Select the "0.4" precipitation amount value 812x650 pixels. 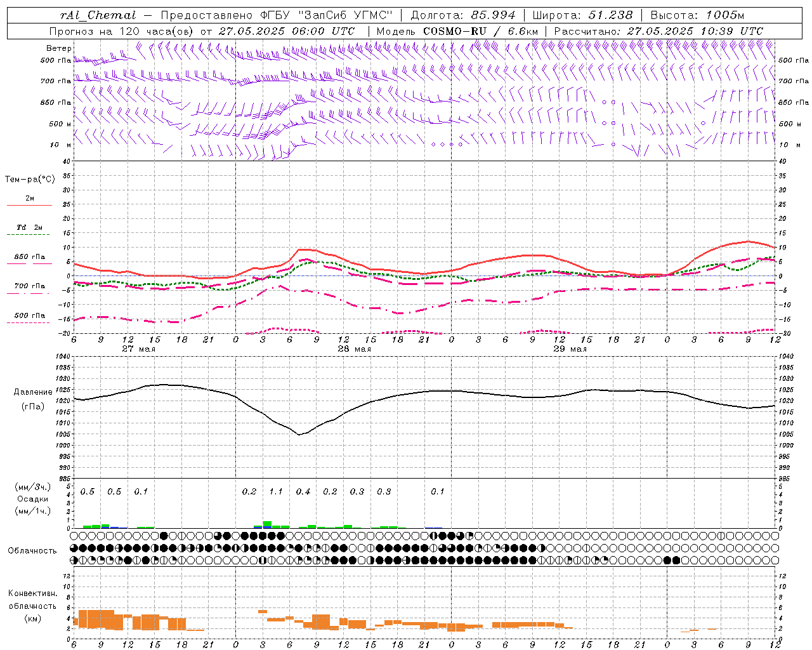coord(303,492)
